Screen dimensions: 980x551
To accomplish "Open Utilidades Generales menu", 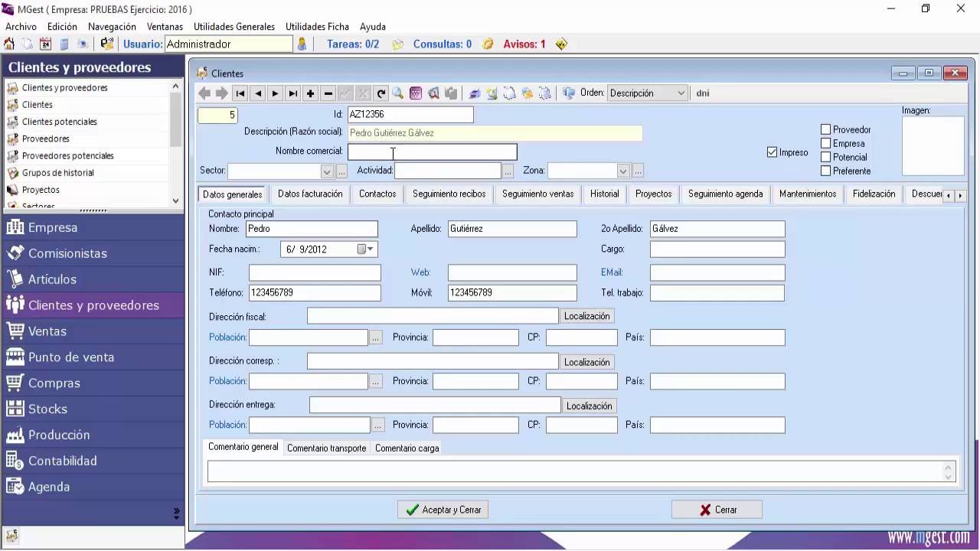I will (x=234, y=27).
